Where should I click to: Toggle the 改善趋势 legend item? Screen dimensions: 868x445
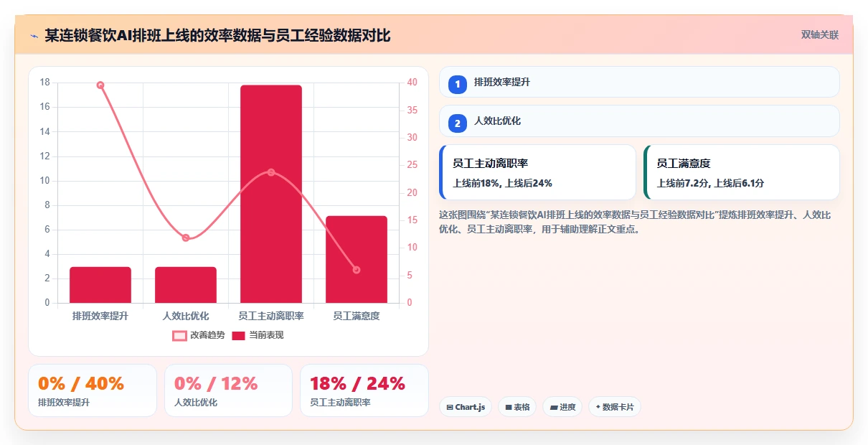(199, 335)
